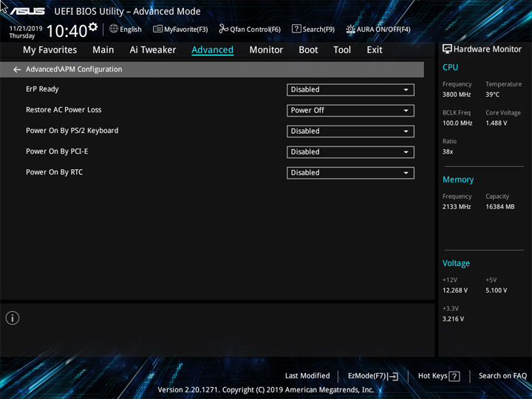
Task: Toggle AURA ON/OFF light icon
Action: (x=350, y=29)
